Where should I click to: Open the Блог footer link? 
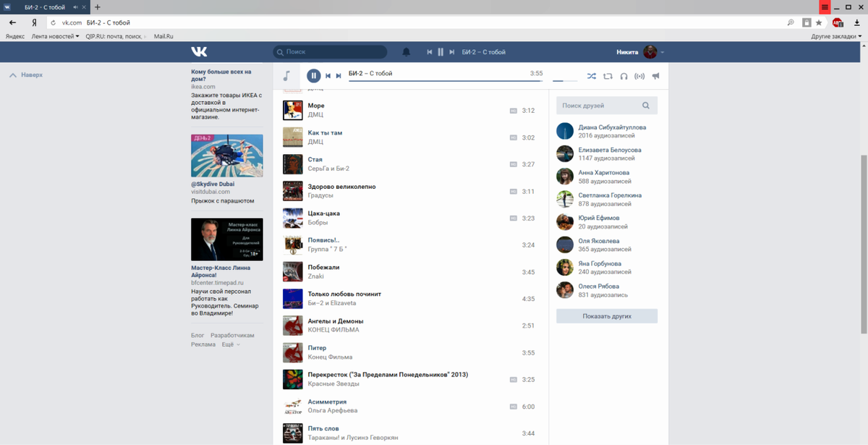[197, 336]
